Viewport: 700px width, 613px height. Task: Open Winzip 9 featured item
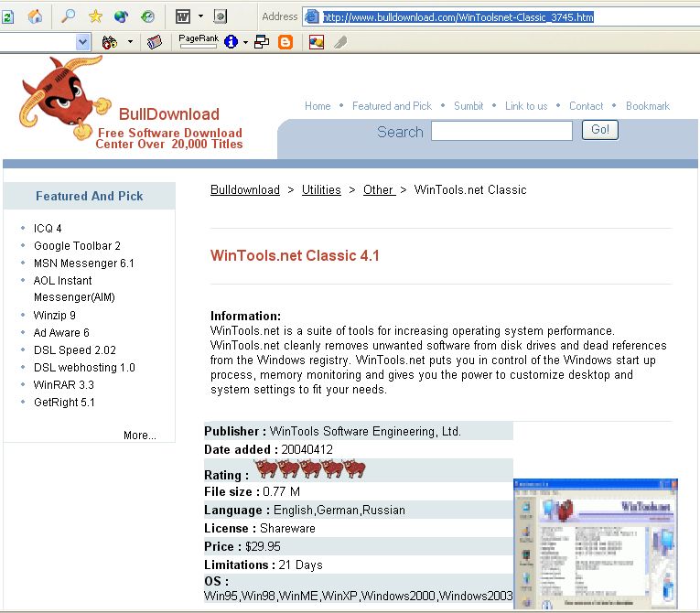pyautogui.click(x=55, y=316)
